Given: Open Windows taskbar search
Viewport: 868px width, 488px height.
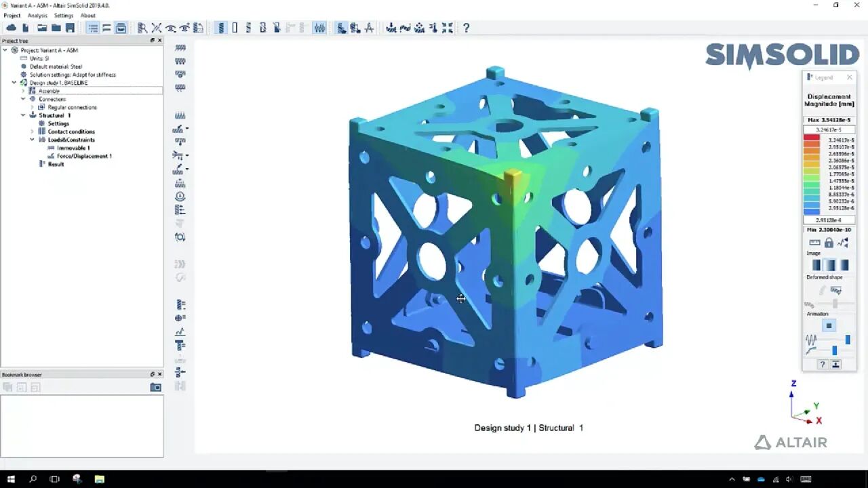Looking at the screenshot, I should click(33, 479).
